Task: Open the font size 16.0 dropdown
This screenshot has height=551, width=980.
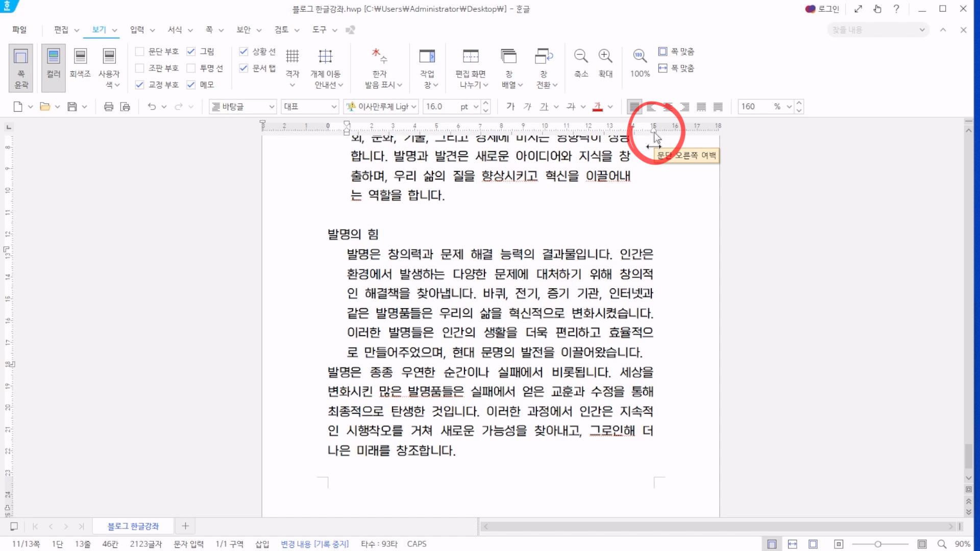Action: pos(476,107)
